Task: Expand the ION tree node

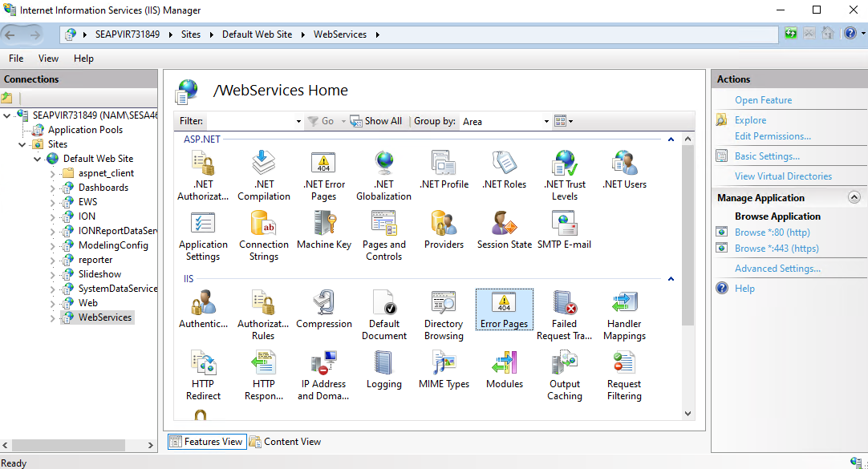Action: pyautogui.click(x=53, y=216)
